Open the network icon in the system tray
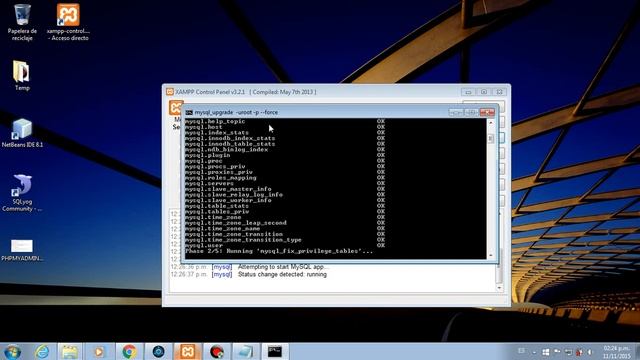Screen dimensions: 640x360 click(x=568, y=352)
